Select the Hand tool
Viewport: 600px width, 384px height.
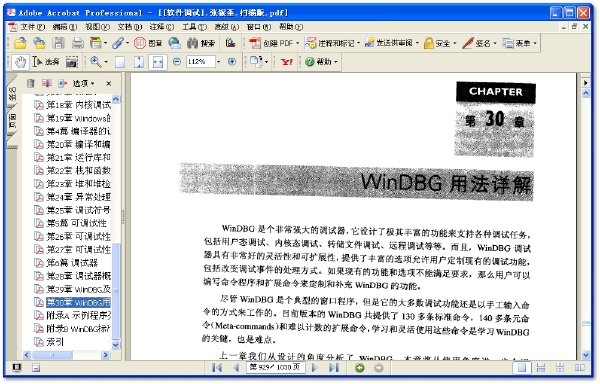click(x=20, y=62)
